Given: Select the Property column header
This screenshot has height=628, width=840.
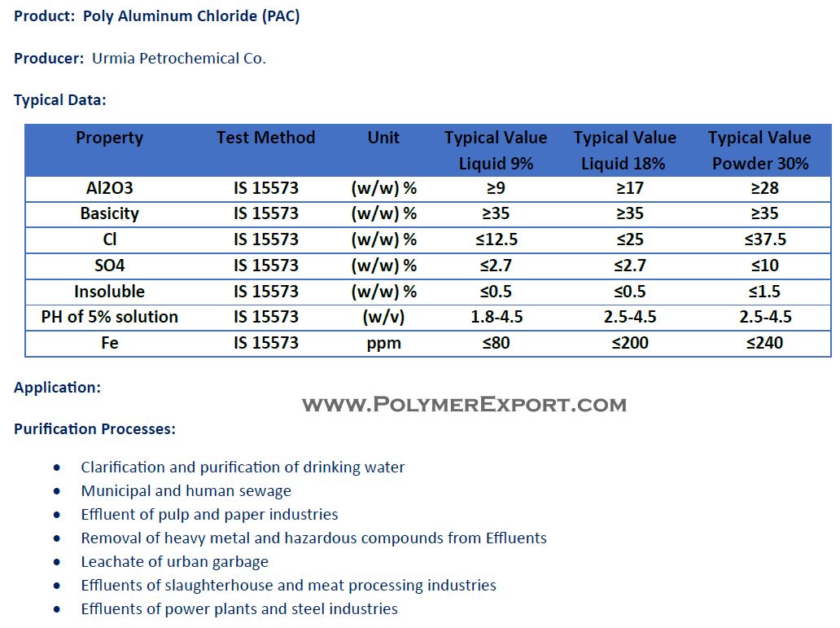Looking at the screenshot, I should pos(109,138).
